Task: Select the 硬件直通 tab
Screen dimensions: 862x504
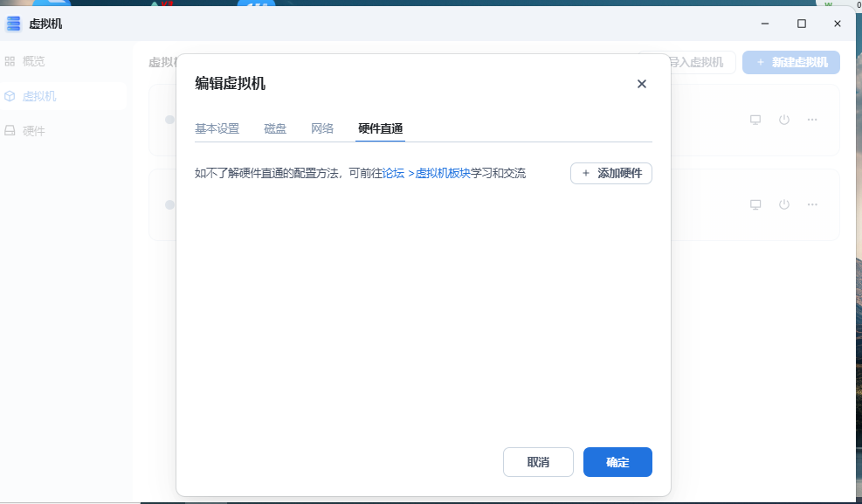Action: tap(381, 128)
